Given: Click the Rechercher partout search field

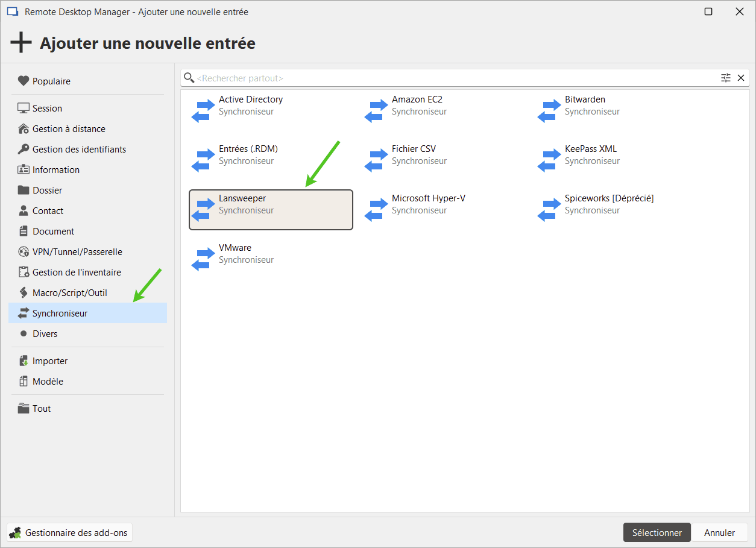Looking at the screenshot, I should pos(452,78).
